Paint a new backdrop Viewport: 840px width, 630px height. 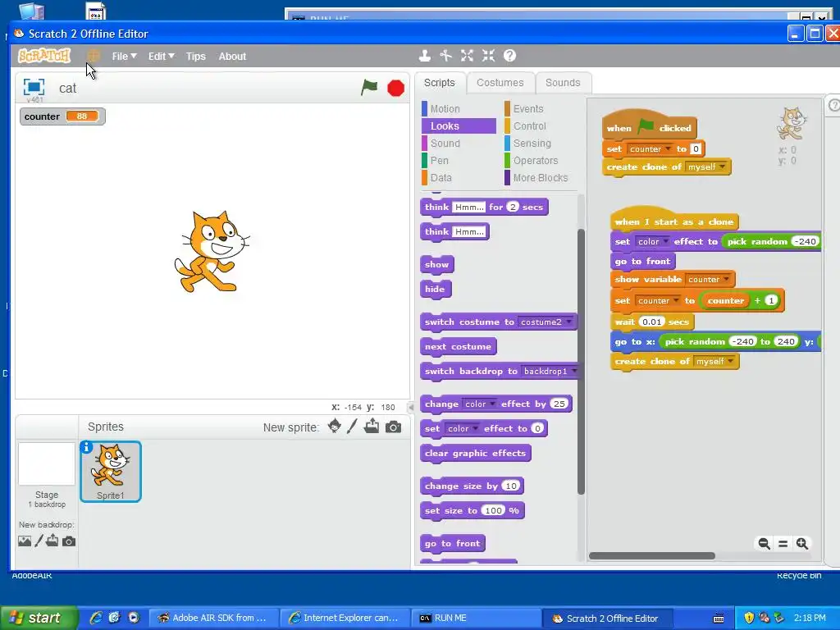39,541
